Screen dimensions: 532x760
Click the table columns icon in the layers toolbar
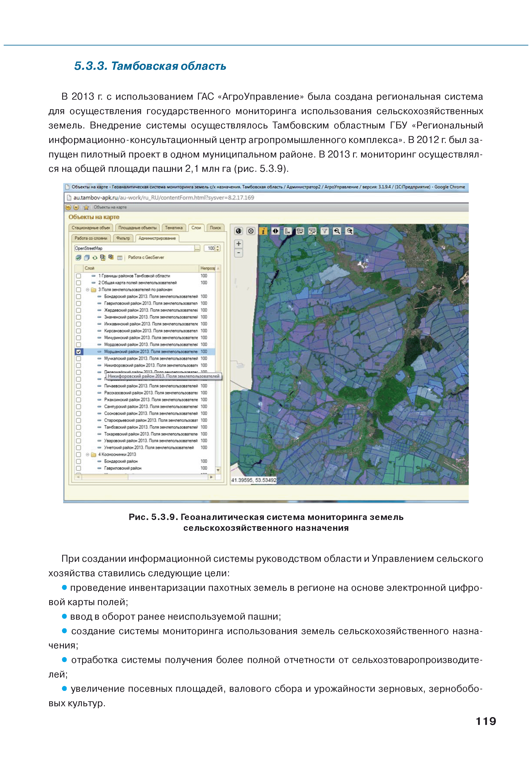click(x=120, y=258)
